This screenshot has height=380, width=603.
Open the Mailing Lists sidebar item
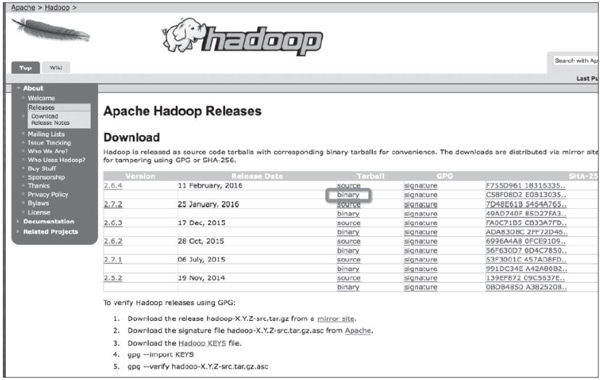46,134
